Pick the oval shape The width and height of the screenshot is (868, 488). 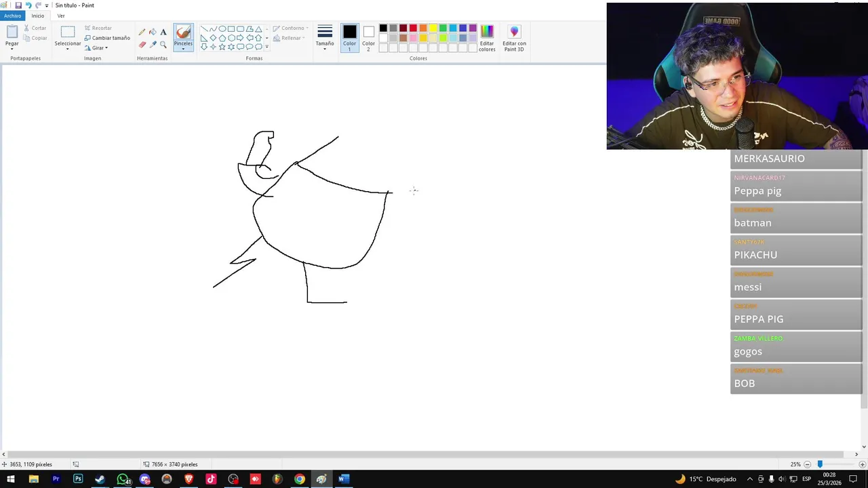pos(222,29)
